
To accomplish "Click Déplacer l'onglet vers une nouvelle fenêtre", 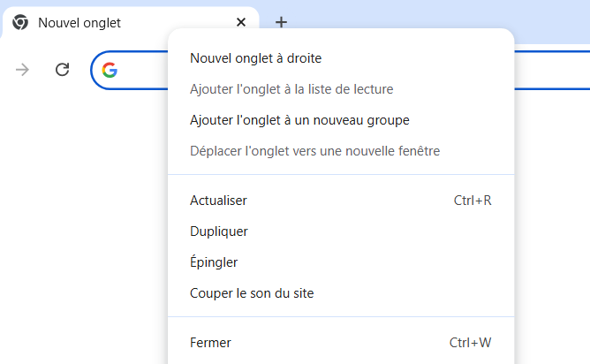I will tap(314, 151).
